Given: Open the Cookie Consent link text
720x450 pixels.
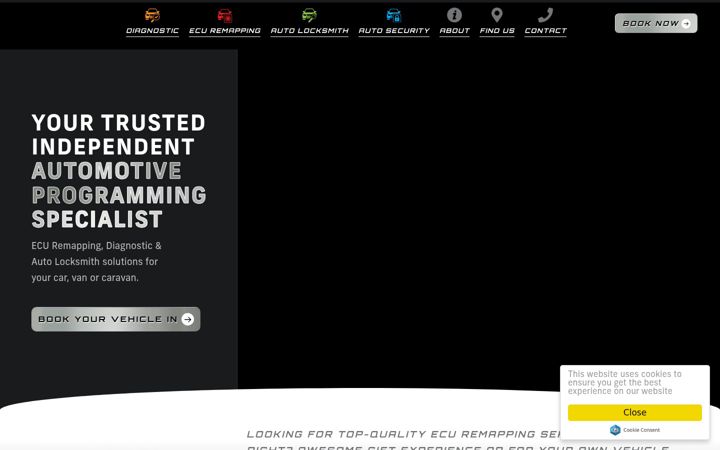Looking at the screenshot, I should [x=641, y=430].
